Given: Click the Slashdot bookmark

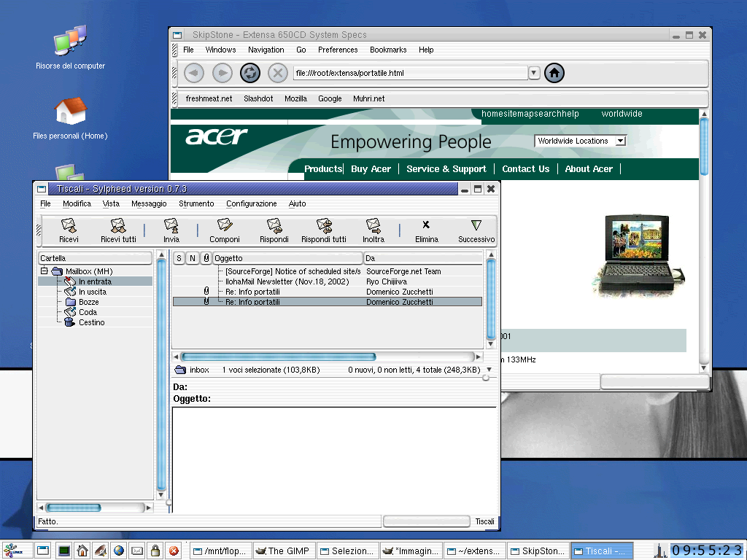Looking at the screenshot, I should pyautogui.click(x=258, y=98).
